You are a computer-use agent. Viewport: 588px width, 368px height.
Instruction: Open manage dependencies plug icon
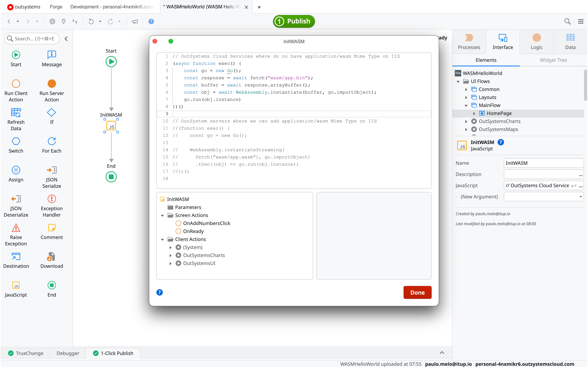(x=64, y=21)
